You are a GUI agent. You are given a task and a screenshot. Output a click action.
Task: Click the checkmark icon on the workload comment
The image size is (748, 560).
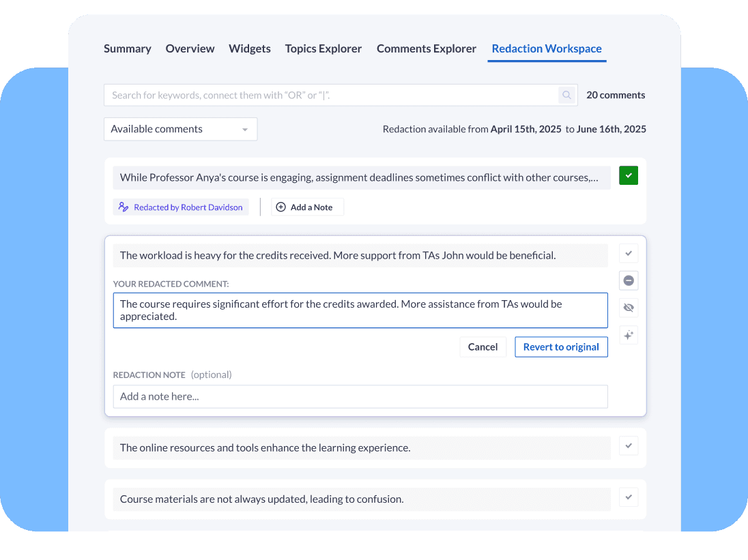(629, 253)
